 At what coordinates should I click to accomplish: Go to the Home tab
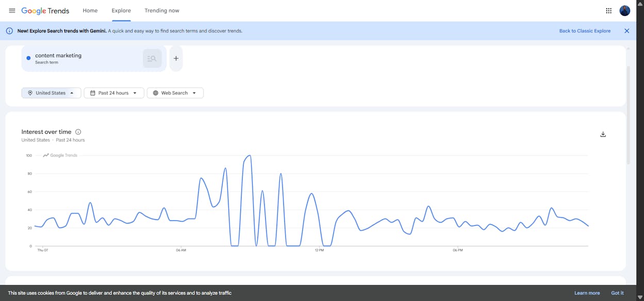click(x=90, y=10)
